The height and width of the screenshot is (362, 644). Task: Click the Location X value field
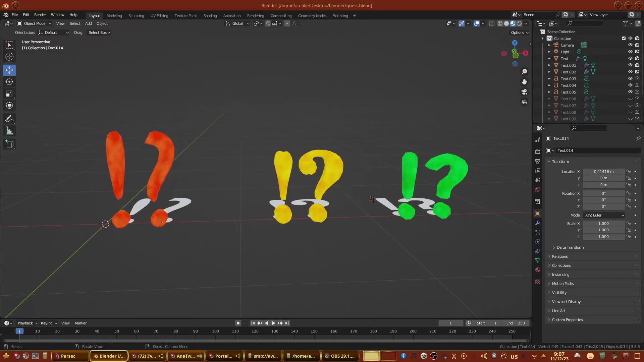coord(603,172)
